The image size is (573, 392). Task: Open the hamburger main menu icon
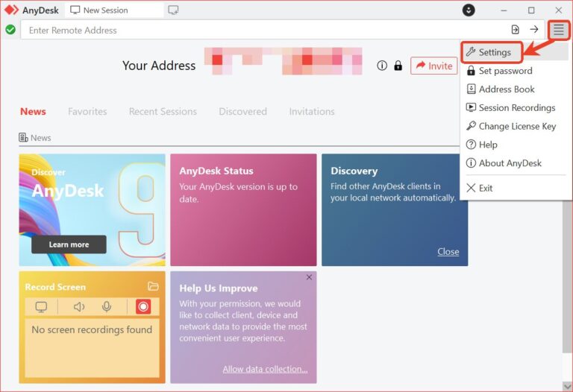[558, 30]
